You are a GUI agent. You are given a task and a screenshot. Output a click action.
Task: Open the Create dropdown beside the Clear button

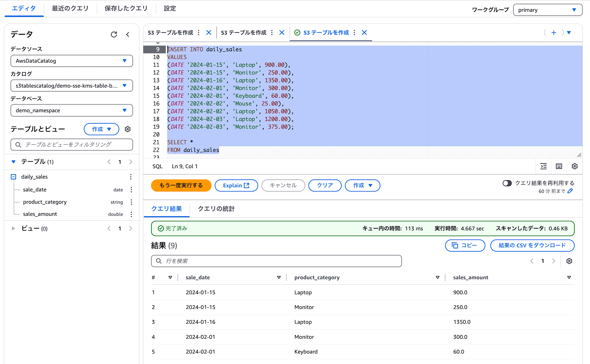(363, 185)
